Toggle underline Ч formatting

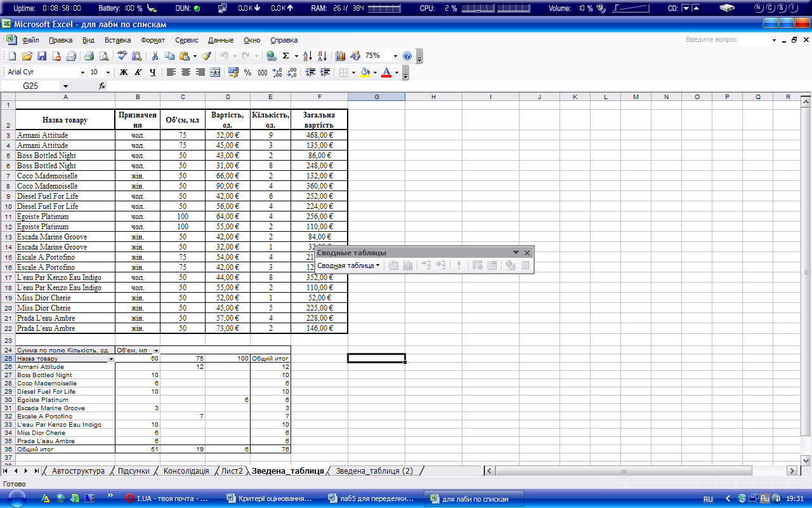(153, 72)
